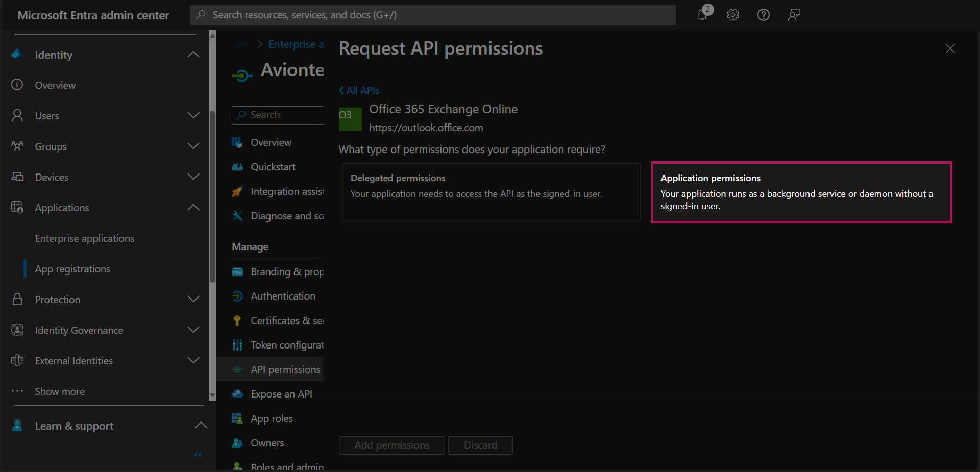This screenshot has height=472, width=980.
Task: Select the Delegated permissions option
Action: (491, 192)
